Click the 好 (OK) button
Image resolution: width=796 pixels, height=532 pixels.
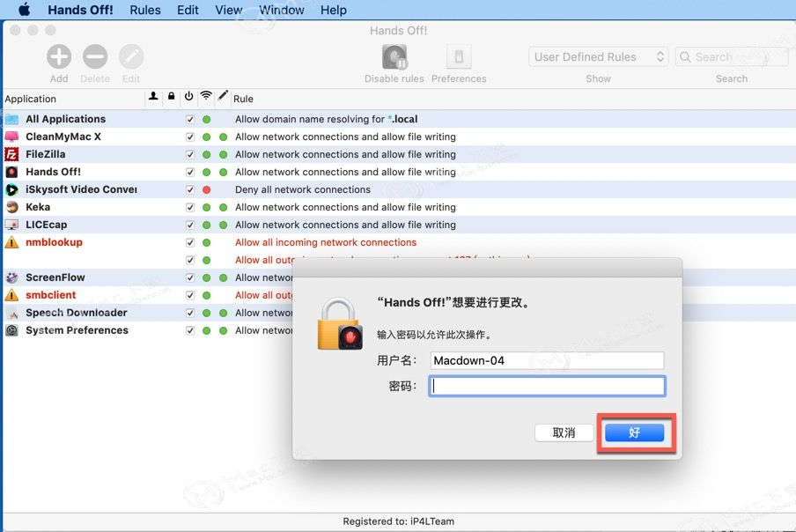(635, 432)
